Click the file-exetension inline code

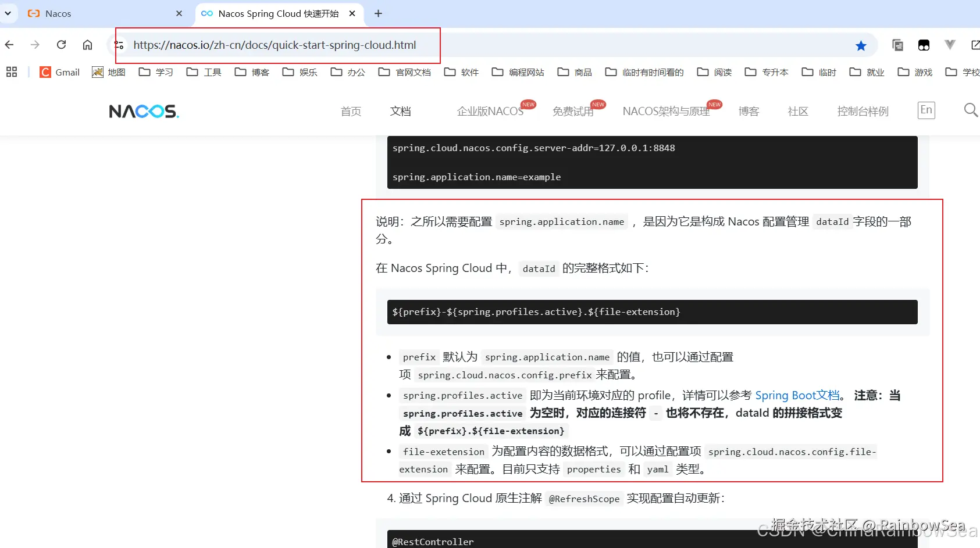(444, 452)
